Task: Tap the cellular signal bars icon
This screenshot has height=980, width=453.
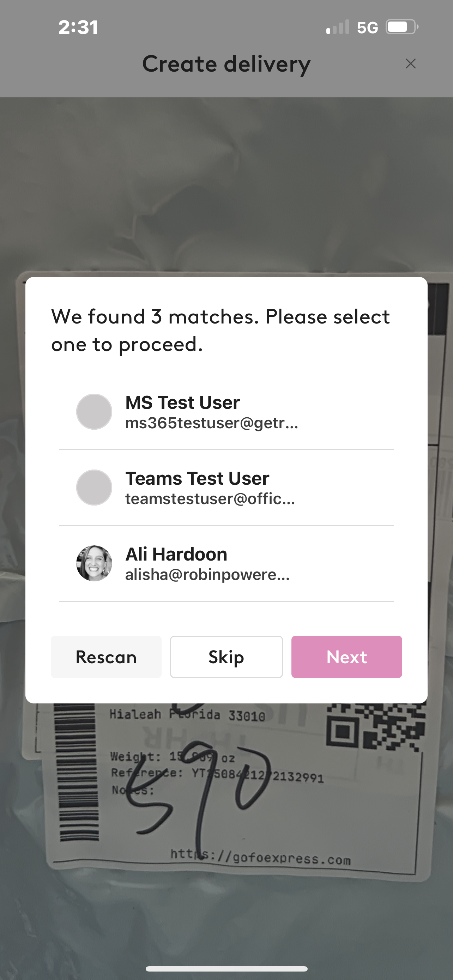Action: pos(338,27)
